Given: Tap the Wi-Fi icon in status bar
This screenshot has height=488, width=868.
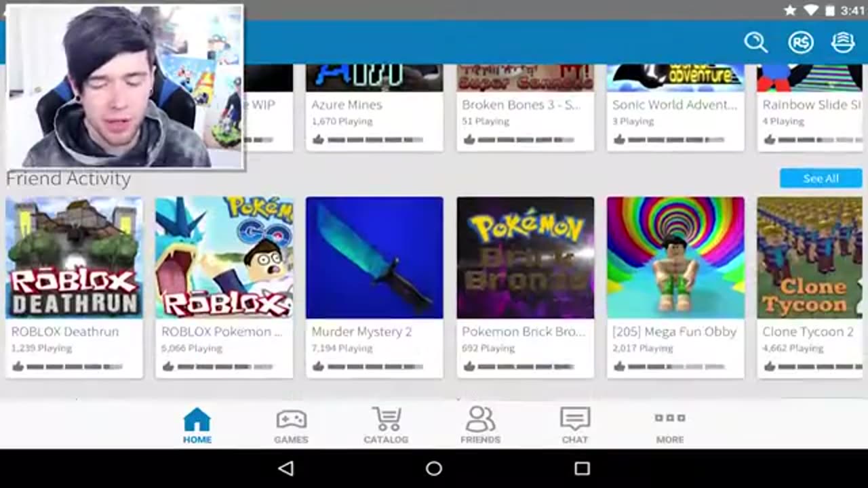Looking at the screenshot, I should (x=810, y=10).
